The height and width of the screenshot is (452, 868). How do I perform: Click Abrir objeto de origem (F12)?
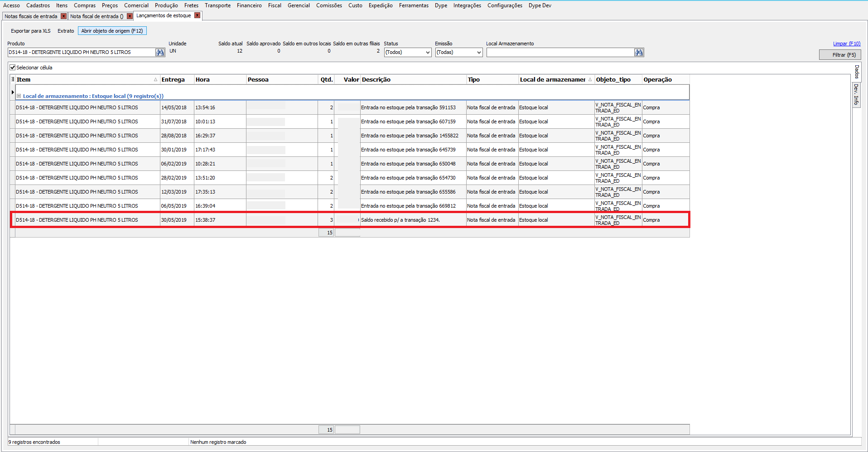pyautogui.click(x=112, y=31)
